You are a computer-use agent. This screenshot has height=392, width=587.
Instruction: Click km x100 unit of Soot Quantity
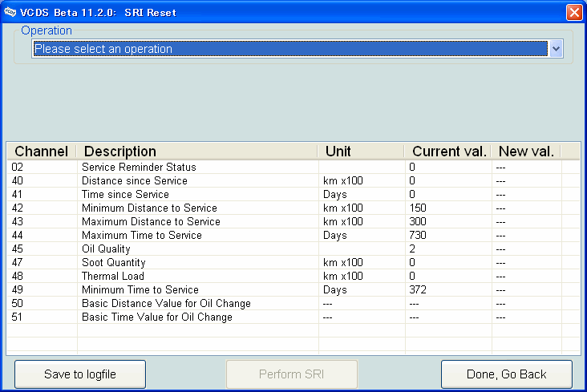tap(343, 262)
